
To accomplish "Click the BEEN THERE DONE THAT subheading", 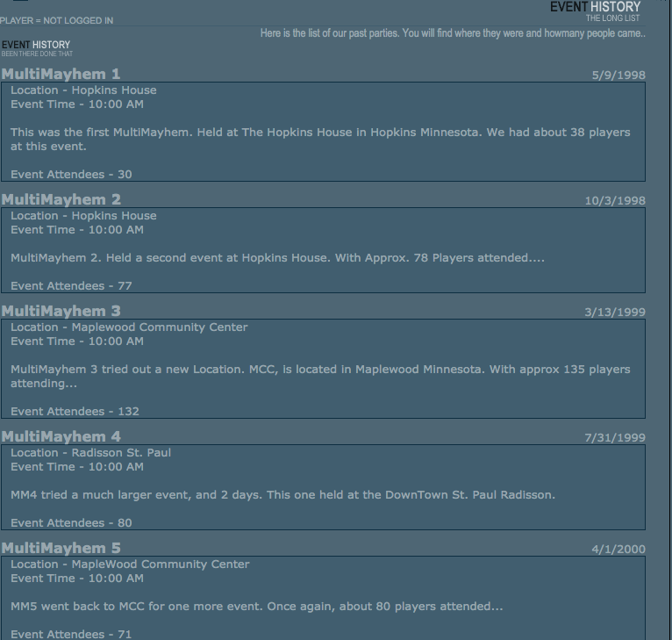I will click(x=37, y=54).
